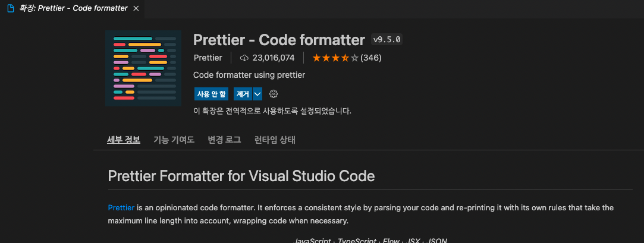Click the star rating with 346 reviews
This screenshot has height=243, width=644.
tap(347, 58)
